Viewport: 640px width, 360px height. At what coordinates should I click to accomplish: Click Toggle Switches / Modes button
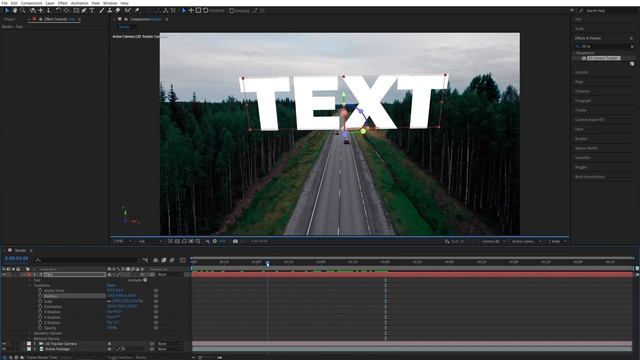127,357
